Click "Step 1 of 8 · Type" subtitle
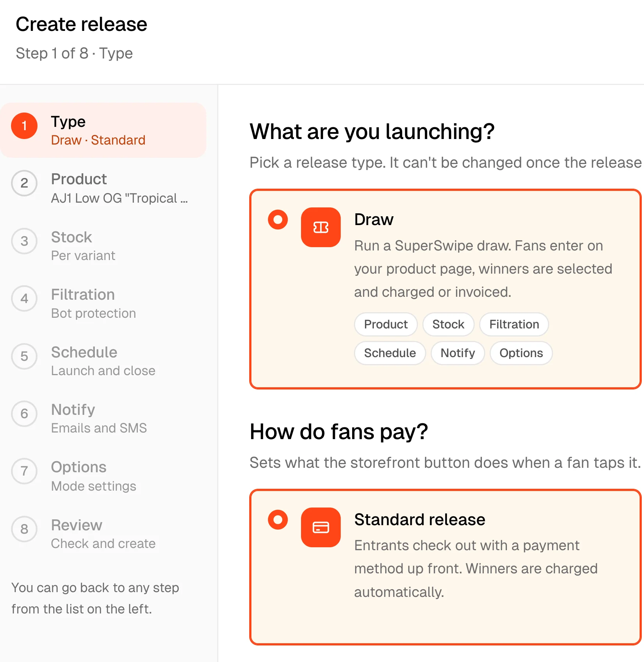The height and width of the screenshot is (662, 644). pos(74,53)
